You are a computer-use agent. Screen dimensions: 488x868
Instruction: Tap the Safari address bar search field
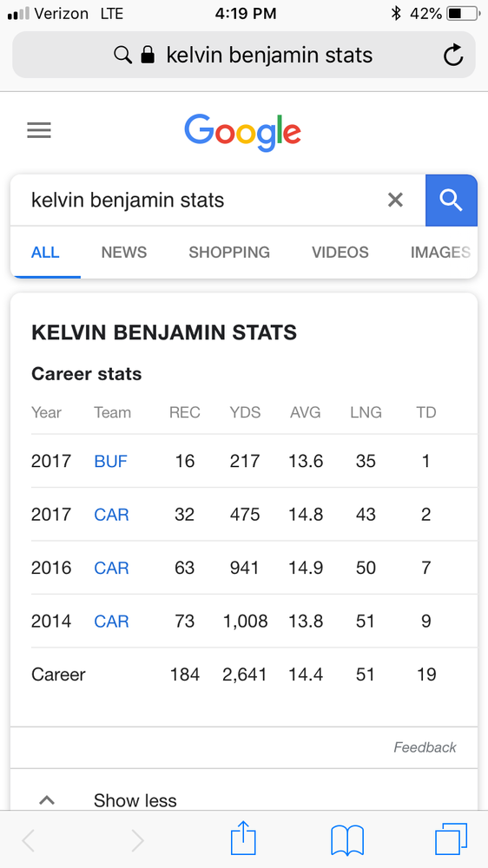pyautogui.click(x=244, y=55)
